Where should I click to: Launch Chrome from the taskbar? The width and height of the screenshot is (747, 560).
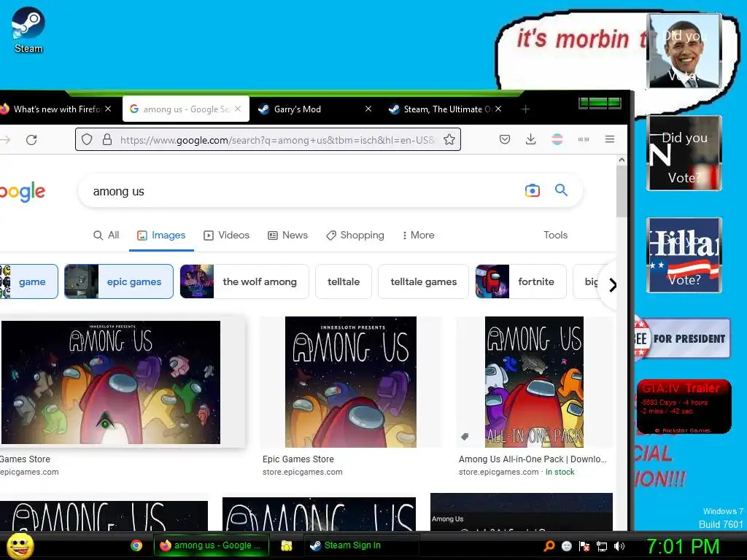click(136, 545)
